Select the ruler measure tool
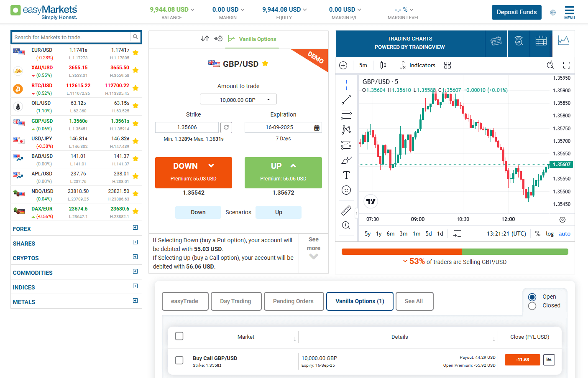Image resolution: width=588 pixels, height=378 pixels. tap(346, 211)
